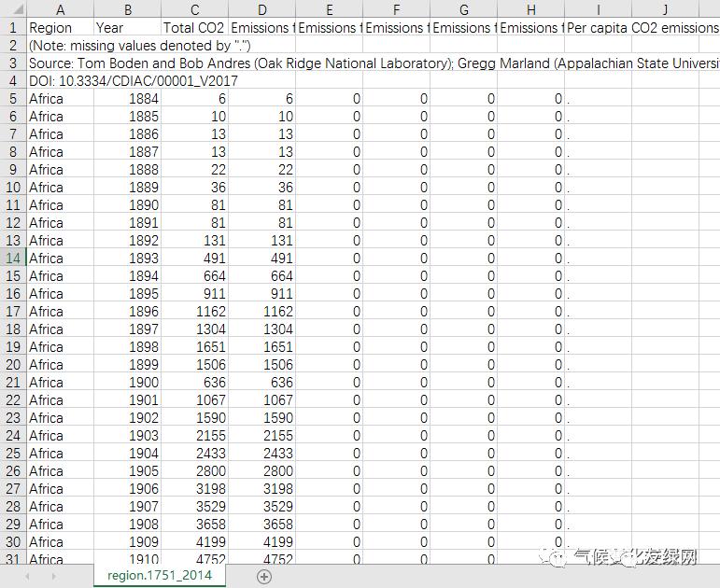
Task: Go to previous sheet with left arrow
Action: pos(28,577)
